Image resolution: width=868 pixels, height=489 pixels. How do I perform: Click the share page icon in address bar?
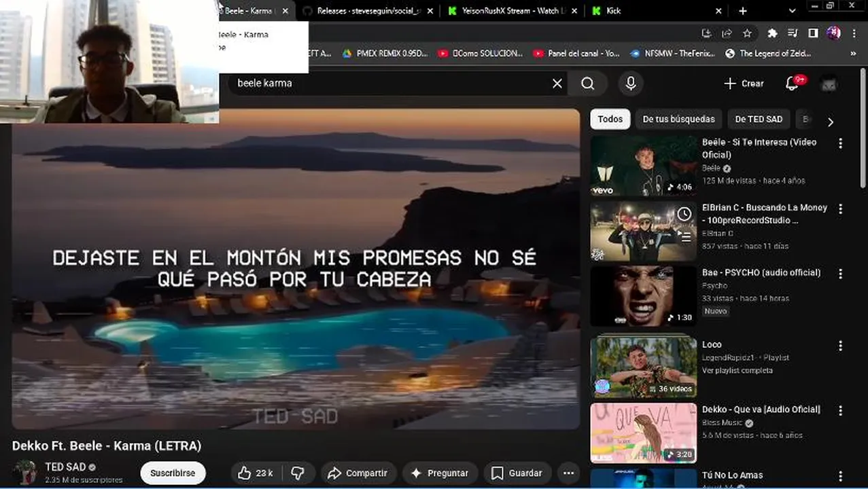pos(727,33)
